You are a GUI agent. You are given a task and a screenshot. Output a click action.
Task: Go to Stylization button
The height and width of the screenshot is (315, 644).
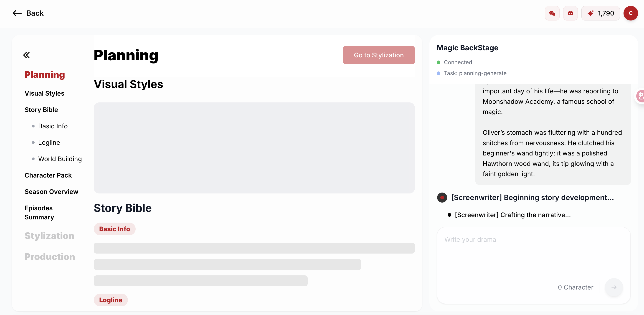[378, 55]
